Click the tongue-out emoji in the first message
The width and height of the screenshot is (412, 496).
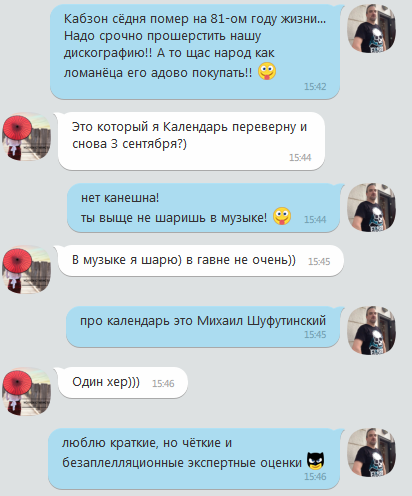click(x=267, y=71)
